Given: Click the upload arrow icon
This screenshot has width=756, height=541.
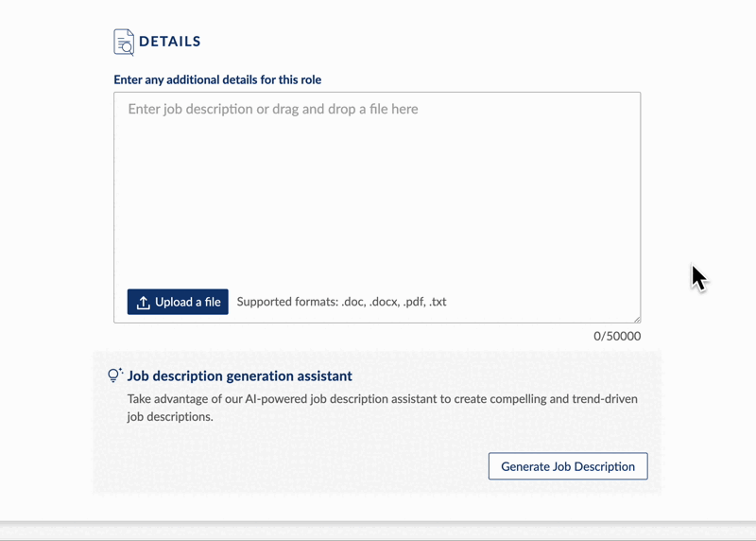Looking at the screenshot, I should point(144,303).
